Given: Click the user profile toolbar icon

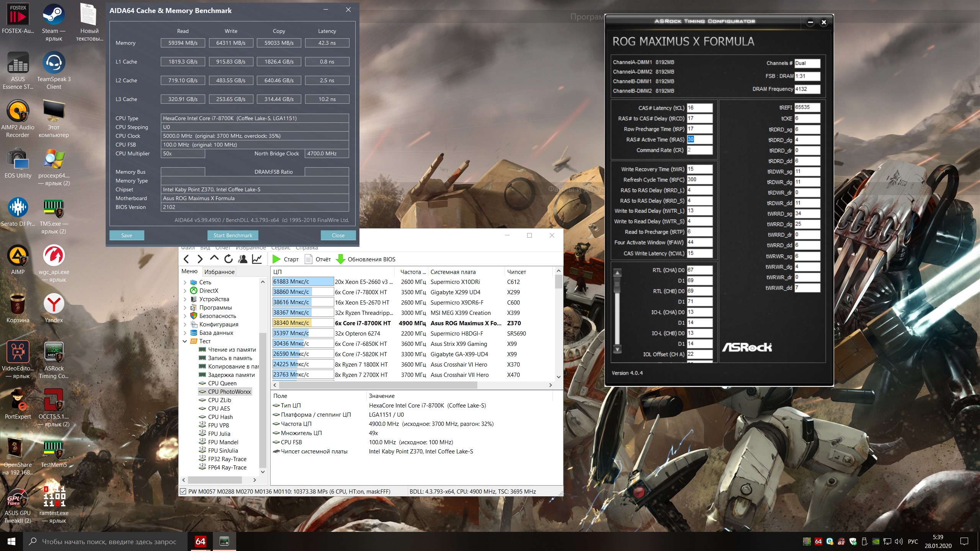Looking at the screenshot, I should click(243, 259).
